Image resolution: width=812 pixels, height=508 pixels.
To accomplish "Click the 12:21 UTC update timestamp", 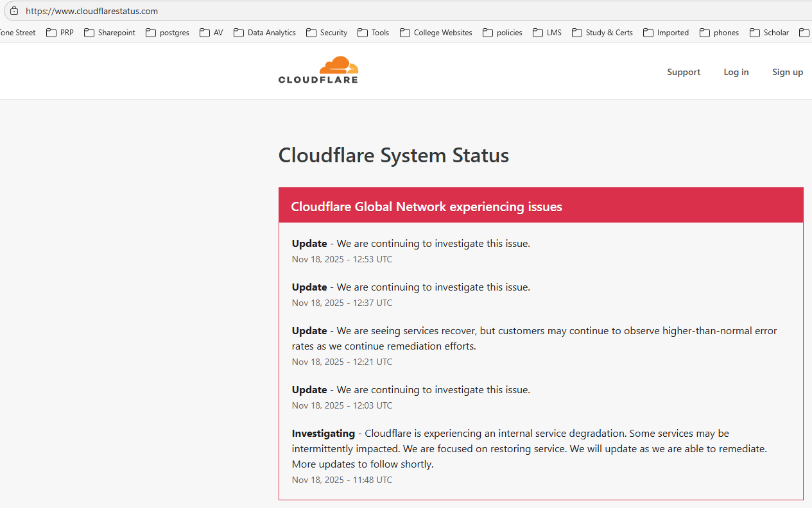I will (342, 362).
